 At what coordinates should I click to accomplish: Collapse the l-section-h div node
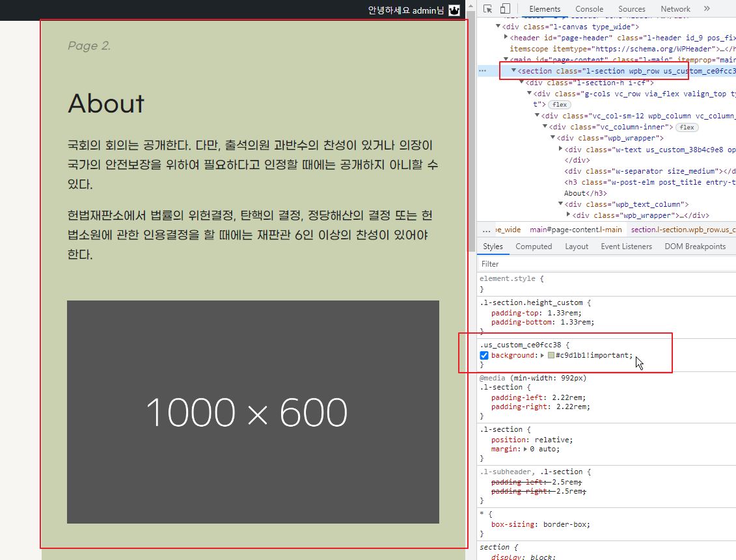pos(521,82)
